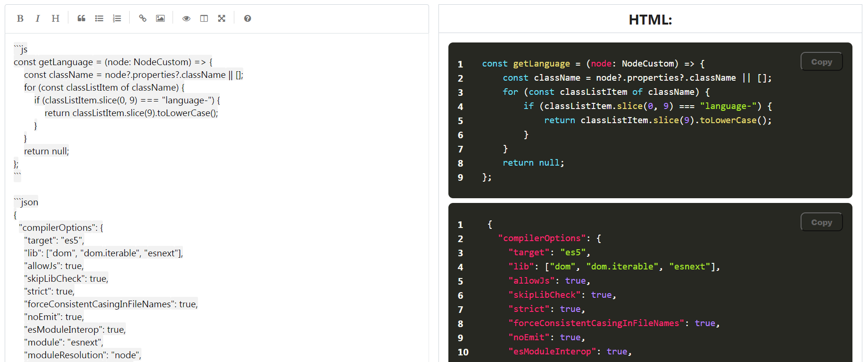Click the ```js fence line in editor
This screenshot has width=868, height=362.
[21, 49]
